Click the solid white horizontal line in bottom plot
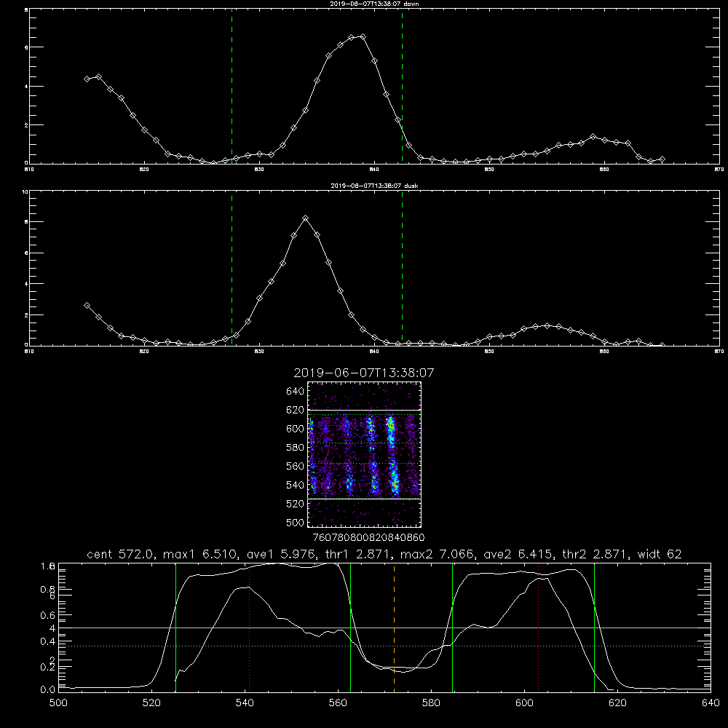The width and height of the screenshot is (728, 728). click(x=384, y=628)
